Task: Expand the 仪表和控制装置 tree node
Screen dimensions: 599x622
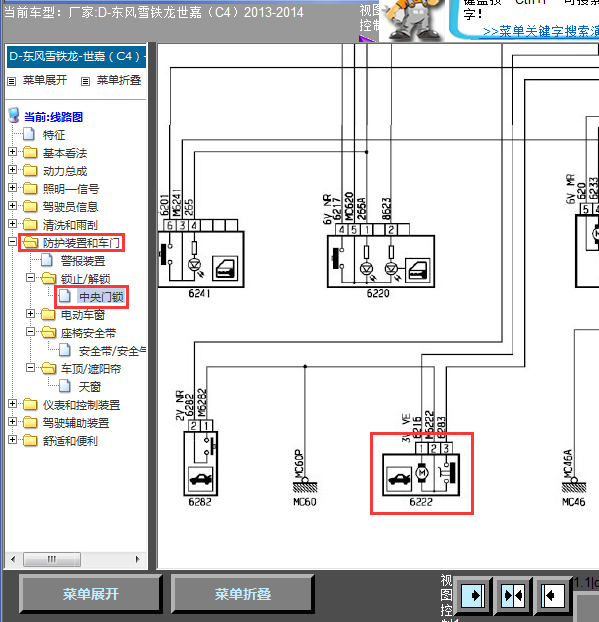Action: (x=12, y=404)
